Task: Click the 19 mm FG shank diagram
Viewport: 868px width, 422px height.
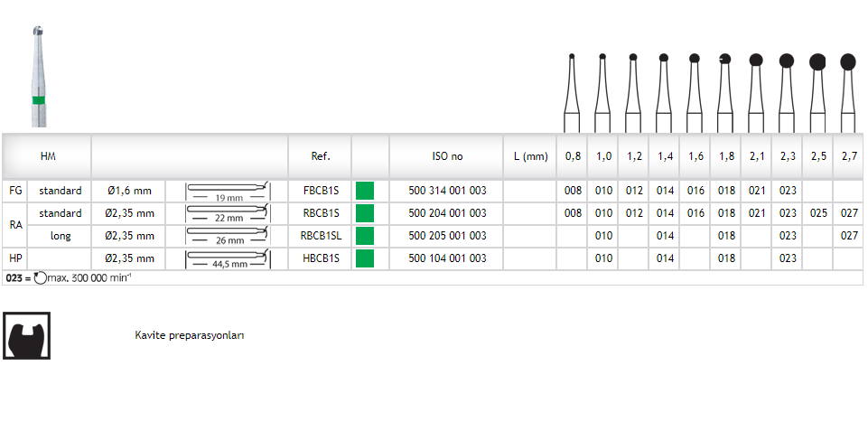Action: (227, 191)
